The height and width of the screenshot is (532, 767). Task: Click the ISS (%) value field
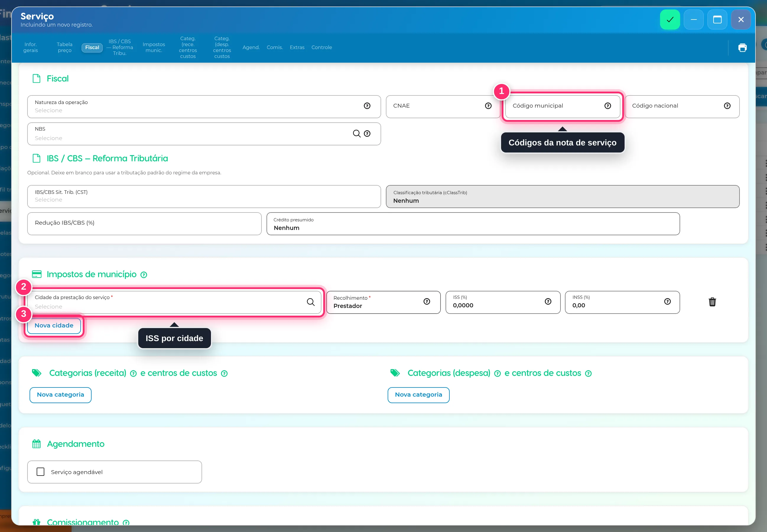(503, 302)
